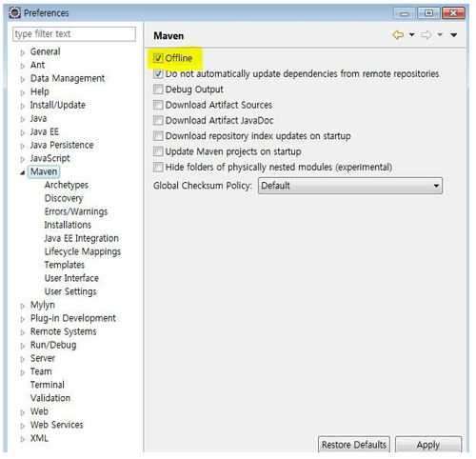Image resolution: width=476 pixels, height=459 pixels.
Task: Expand the Run/Debug node
Action: point(23,346)
